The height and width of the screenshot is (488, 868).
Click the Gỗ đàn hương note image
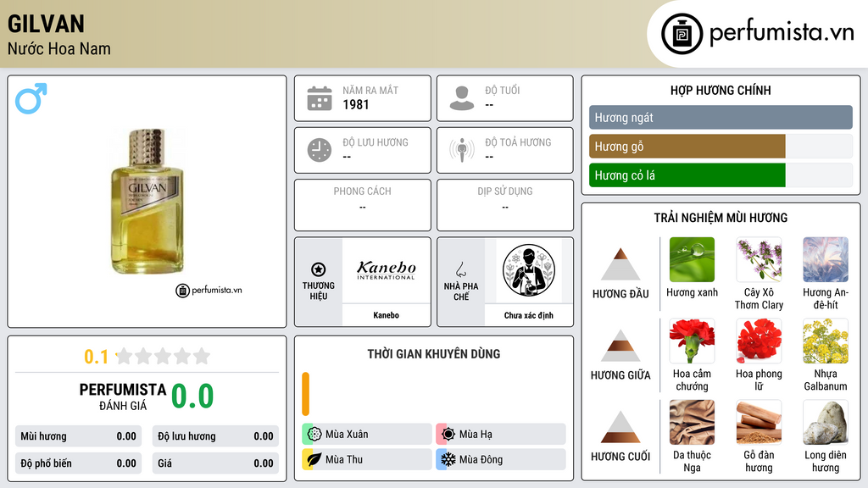(759, 422)
